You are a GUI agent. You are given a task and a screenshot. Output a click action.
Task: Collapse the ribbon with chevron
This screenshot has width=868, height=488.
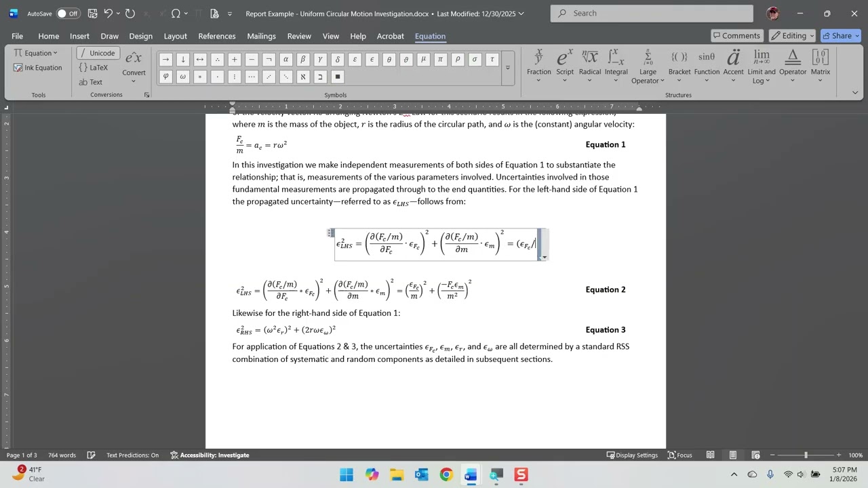tap(855, 92)
